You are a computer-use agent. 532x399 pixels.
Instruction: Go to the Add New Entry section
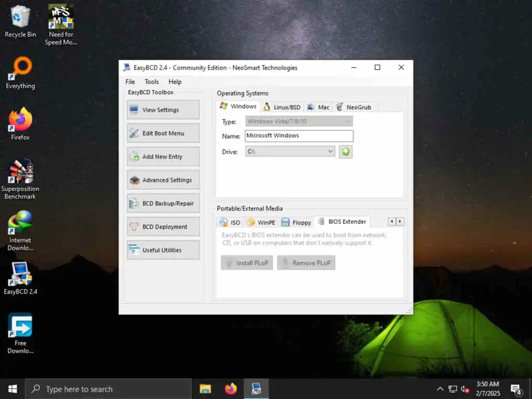(x=163, y=156)
